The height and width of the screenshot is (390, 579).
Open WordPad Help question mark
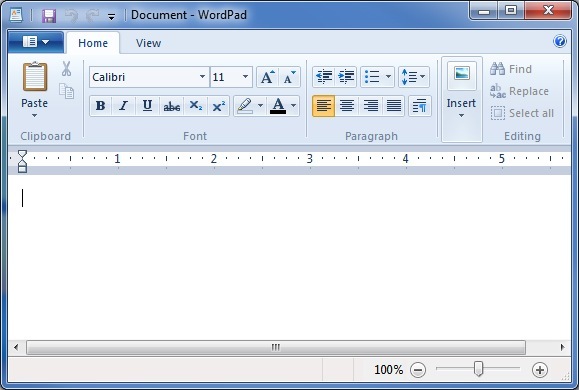560,41
